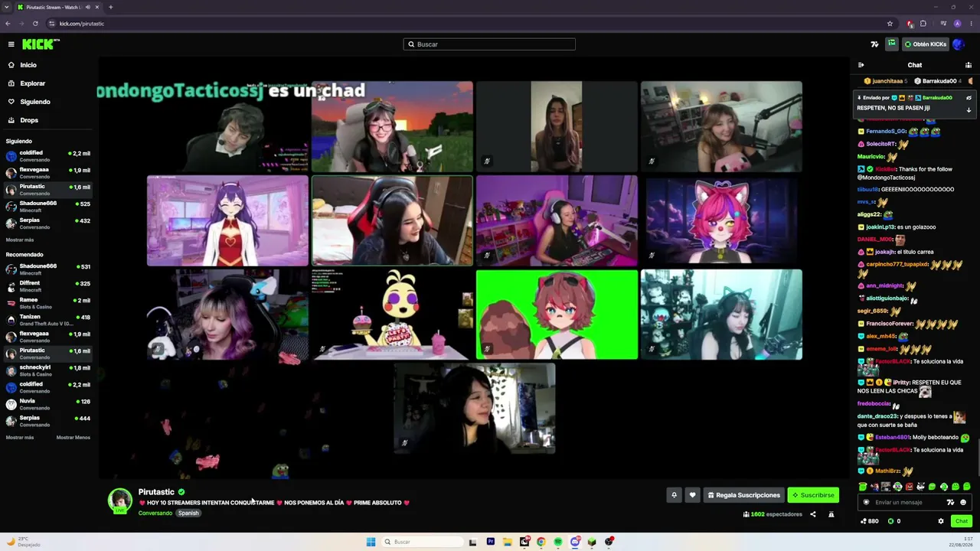Mute the tab via speaker icon
This screenshot has height=551, width=980.
(88, 7)
